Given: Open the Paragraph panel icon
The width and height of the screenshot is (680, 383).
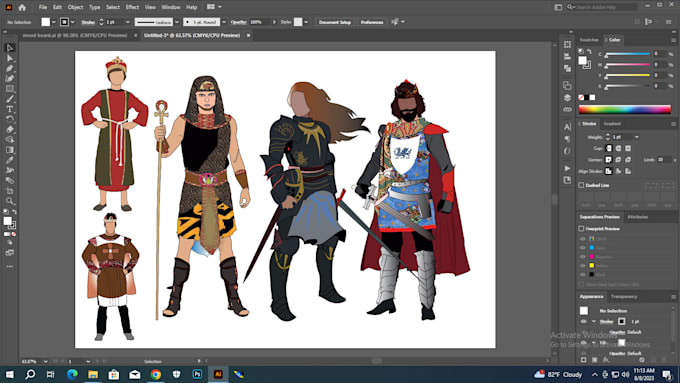Looking at the screenshot, I should 567,139.
